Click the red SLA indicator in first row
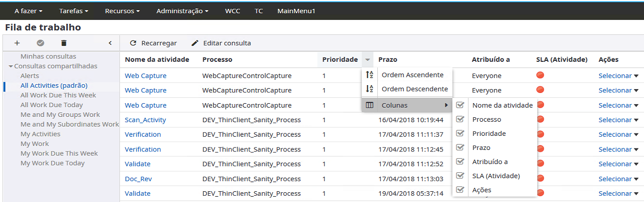 540,75
